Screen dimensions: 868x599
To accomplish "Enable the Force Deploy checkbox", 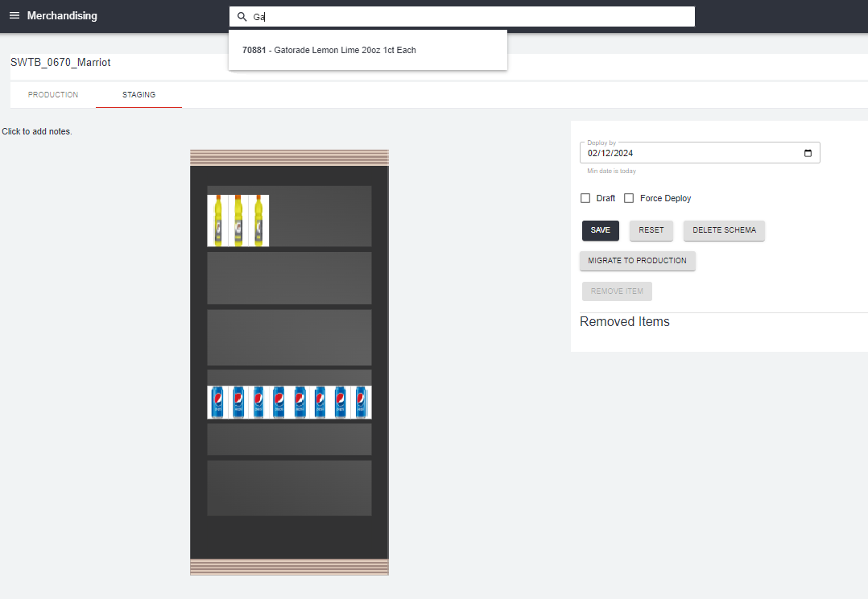I will click(629, 197).
